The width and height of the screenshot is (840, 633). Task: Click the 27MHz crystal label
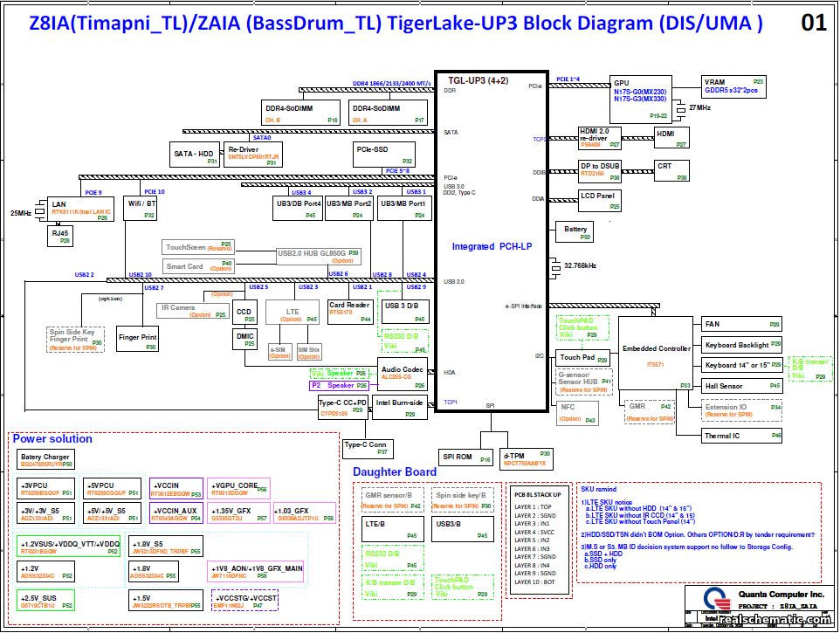point(699,107)
